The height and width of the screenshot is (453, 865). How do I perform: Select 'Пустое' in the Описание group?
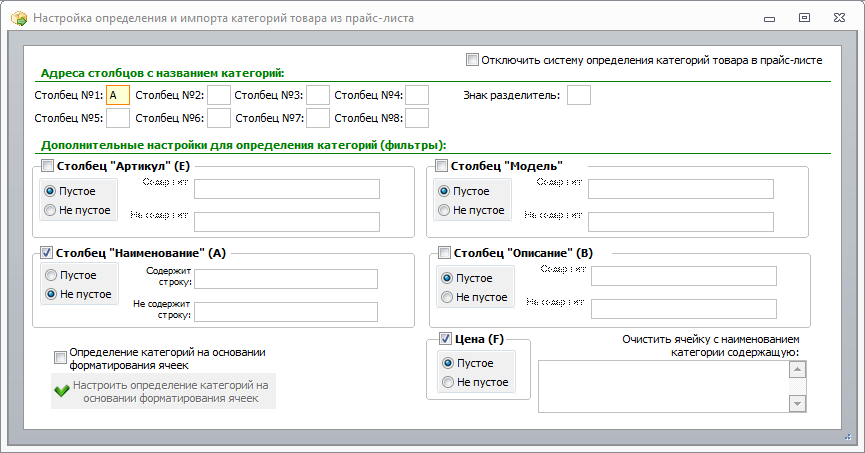point(447,278)
